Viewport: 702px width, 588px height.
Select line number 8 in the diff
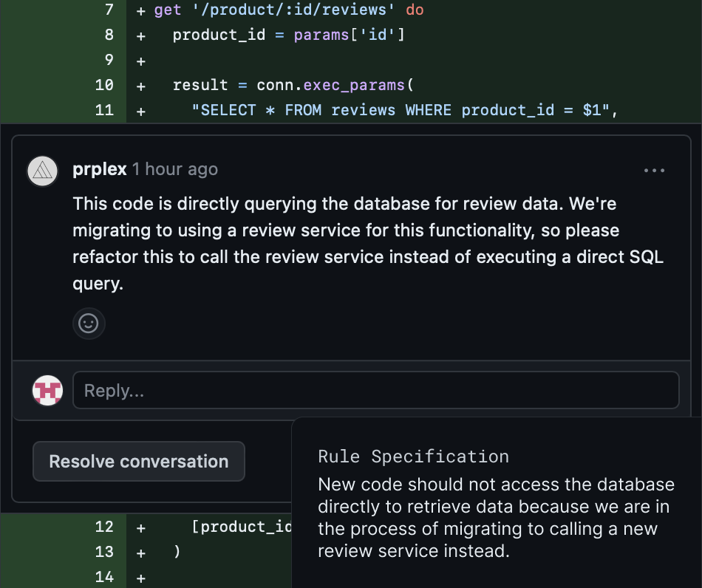point(109,35)
